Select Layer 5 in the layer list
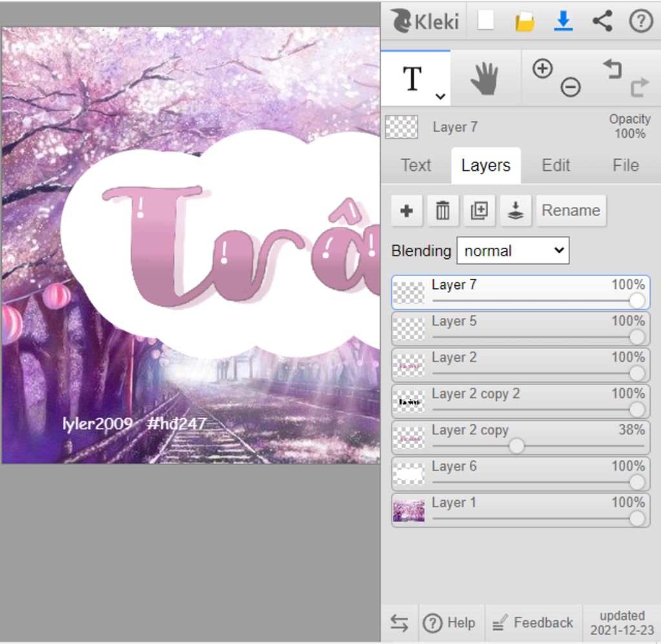 pyautogui.click(x=521, y=328)
